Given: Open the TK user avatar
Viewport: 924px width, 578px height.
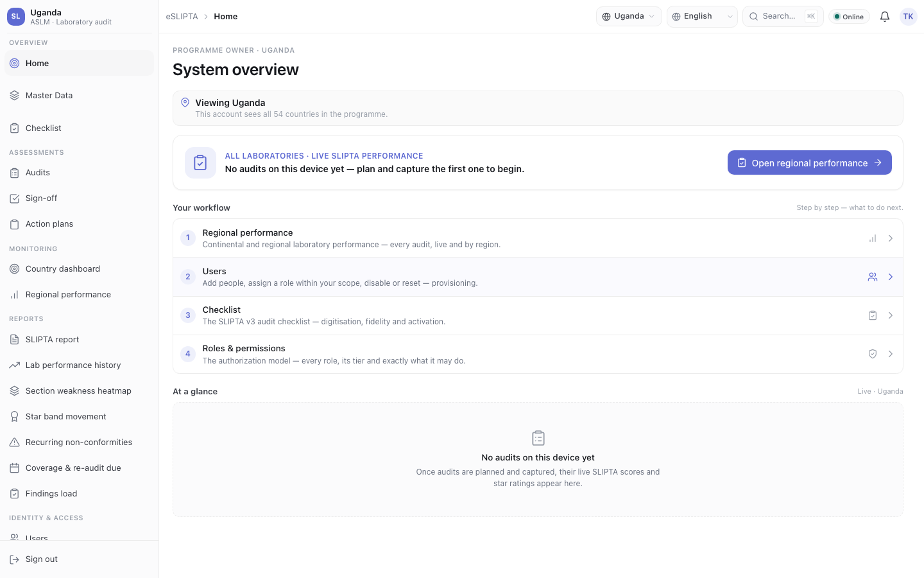Looking at the screenshot, I should (908, 17).
